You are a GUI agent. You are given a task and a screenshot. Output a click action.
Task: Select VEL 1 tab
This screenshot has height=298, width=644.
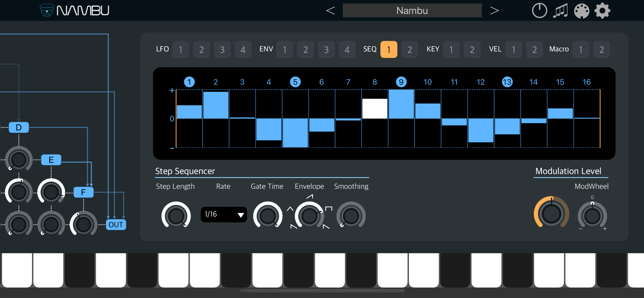pos(513,49)
